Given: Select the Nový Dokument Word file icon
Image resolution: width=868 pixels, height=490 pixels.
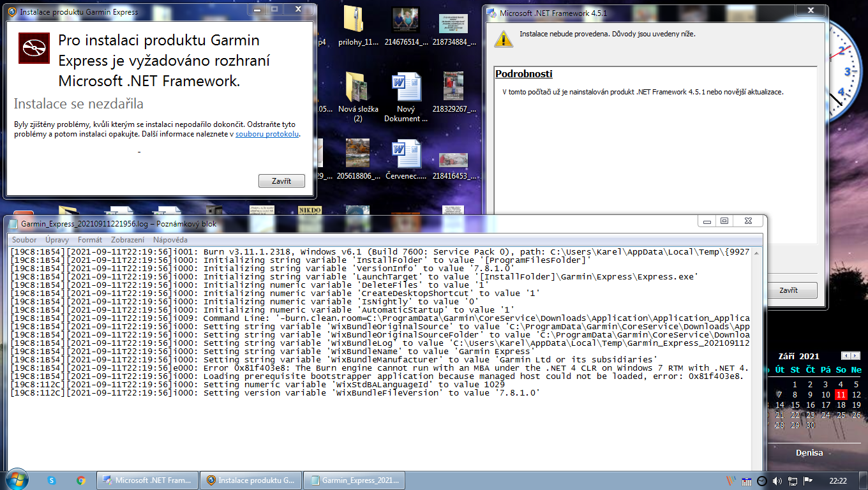Looking at the screenshot, I should coord(405,97).
